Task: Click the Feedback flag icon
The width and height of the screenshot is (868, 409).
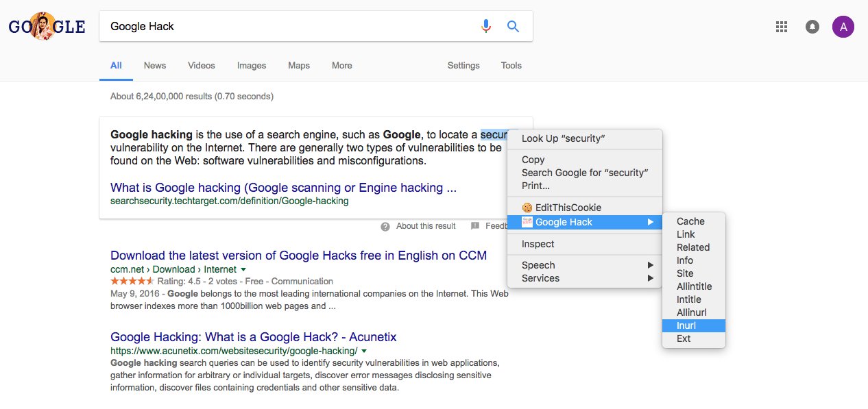Action: pos(475,226)
